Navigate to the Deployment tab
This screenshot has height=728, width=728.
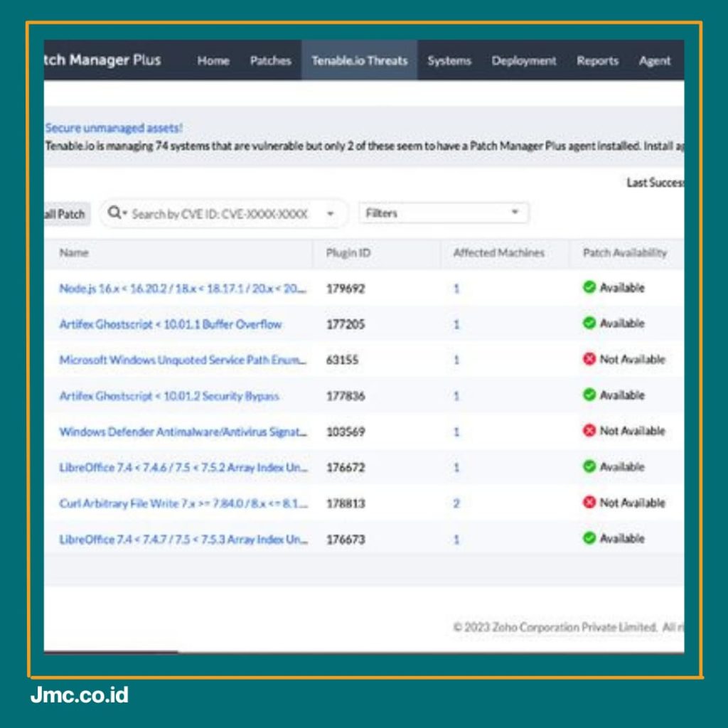coord(524,61)
